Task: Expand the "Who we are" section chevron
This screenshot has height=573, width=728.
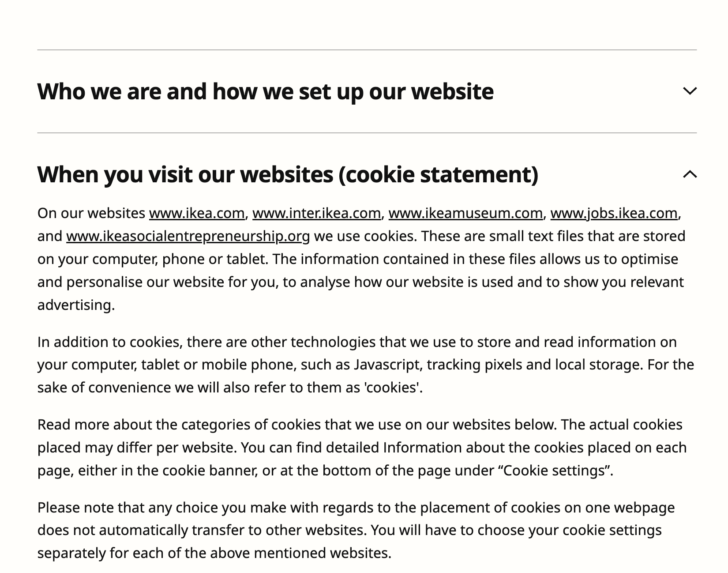Action: 690,91
